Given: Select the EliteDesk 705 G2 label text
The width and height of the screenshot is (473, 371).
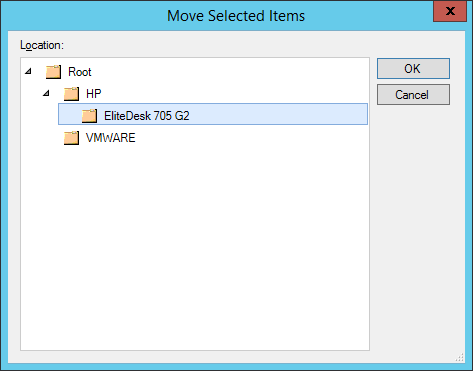Looking at the screenshot, I should coord(147,116).
